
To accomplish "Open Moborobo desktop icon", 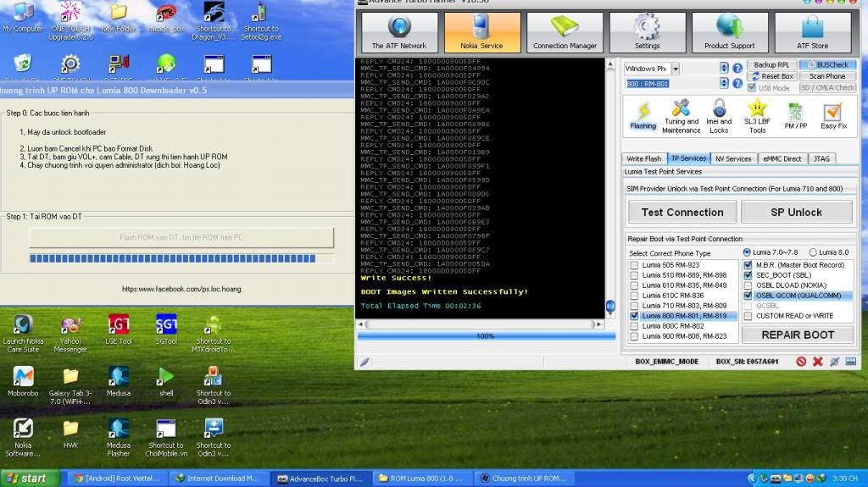I will pos(23,382).
